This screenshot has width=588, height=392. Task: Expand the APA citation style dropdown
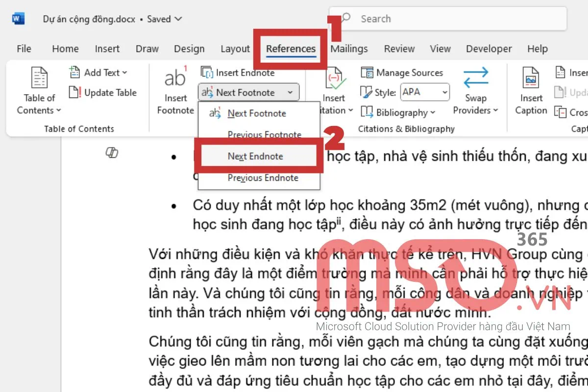click(444, 92)
